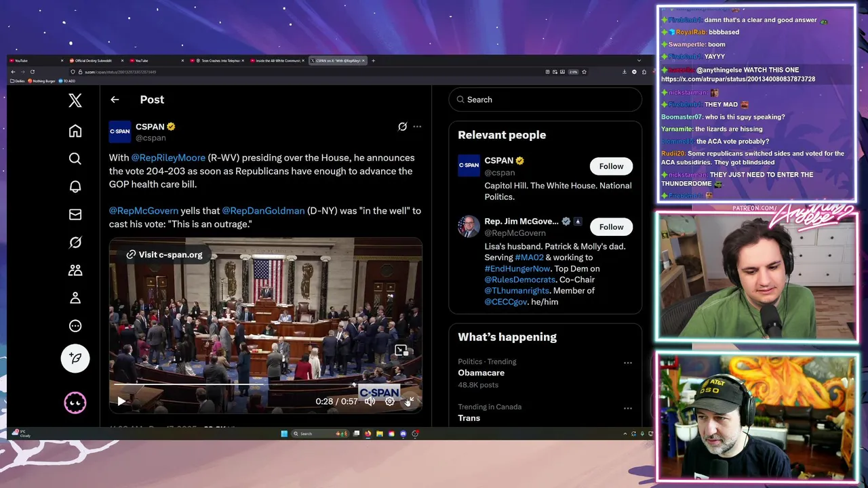Open Notifications bell in sidebar
The height and width of the screenshot is (488, 868).
(75, 186)
